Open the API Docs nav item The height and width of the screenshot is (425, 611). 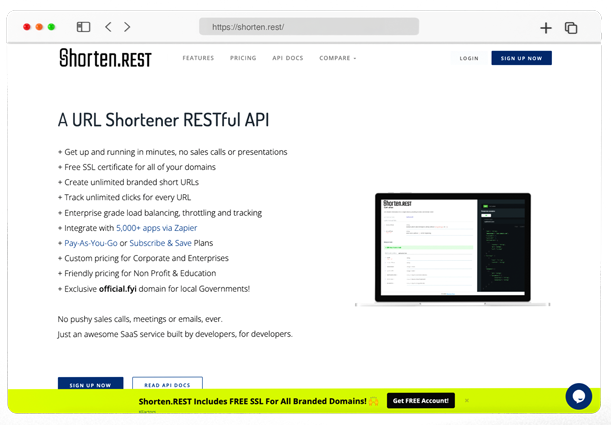[x=288, y=58]
